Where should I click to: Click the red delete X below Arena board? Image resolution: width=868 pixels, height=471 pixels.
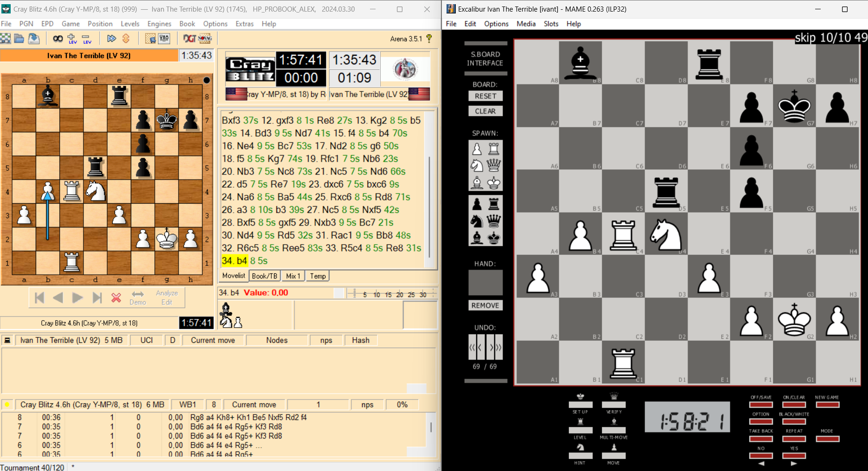tap(116, 297)
